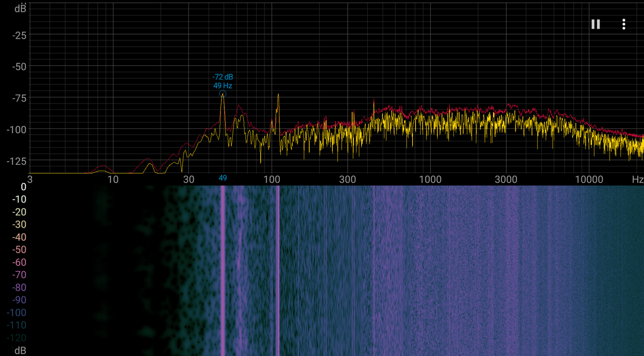Click the 30 label on frequency axis

[x=188, y=179]
